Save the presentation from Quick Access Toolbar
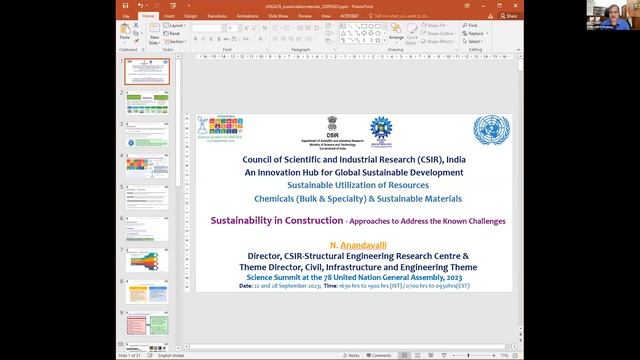Viewport: 640px width, 360px height. coord(125,6)
